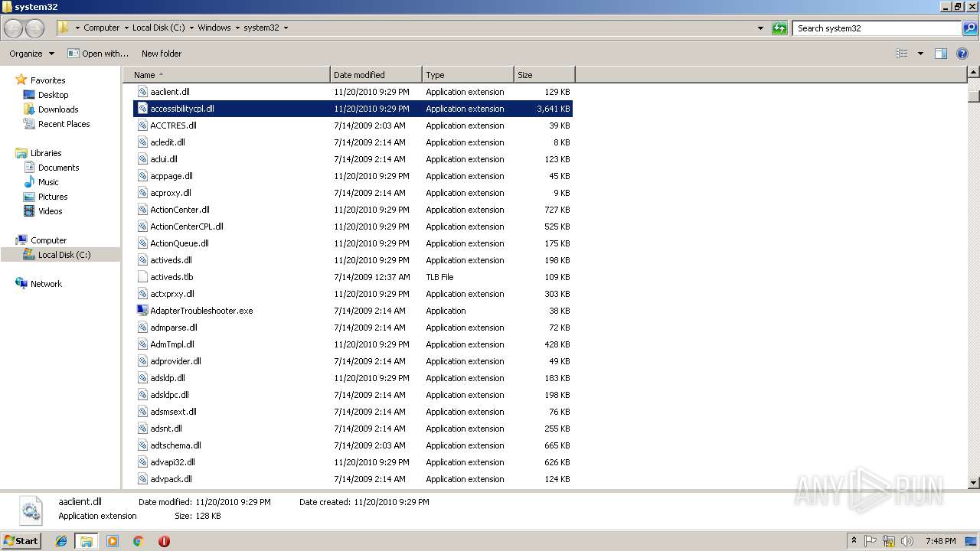The image size is (980, 551).
Task: Click the search magnifier icon
Action: click(x=969, y=28)
